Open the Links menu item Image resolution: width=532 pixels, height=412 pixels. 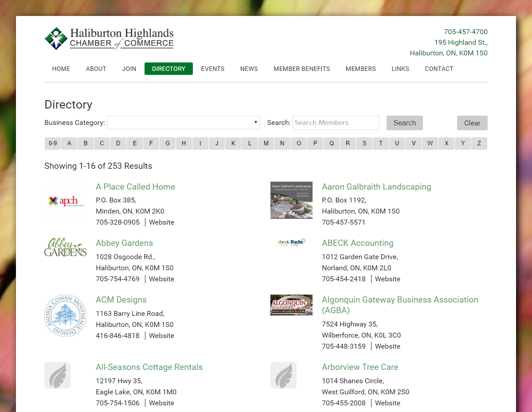click(x=400, y=69)
